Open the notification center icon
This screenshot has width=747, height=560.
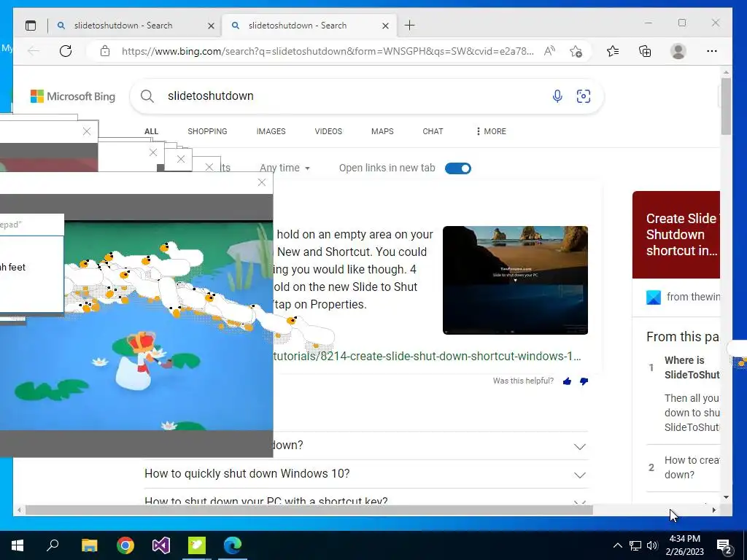click(724, 547)
